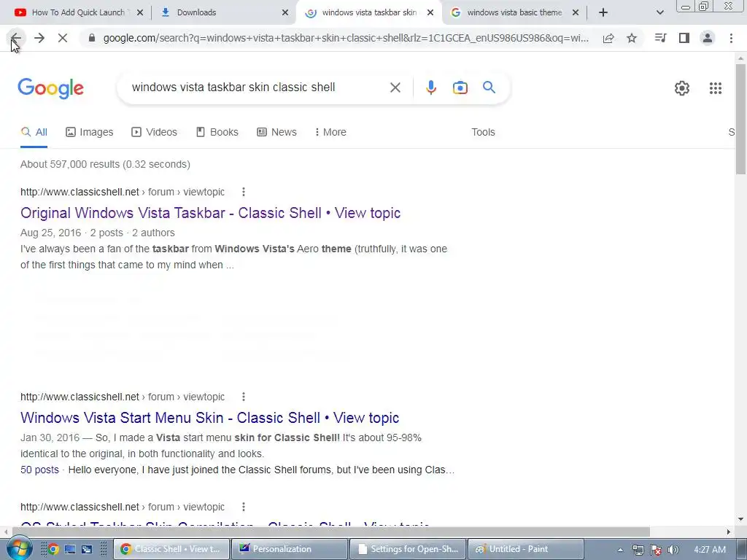Image resolution: width=747 pixels, height=560 pixels.
Task: Bookmark this page with the star
Action: coord(632,38)
